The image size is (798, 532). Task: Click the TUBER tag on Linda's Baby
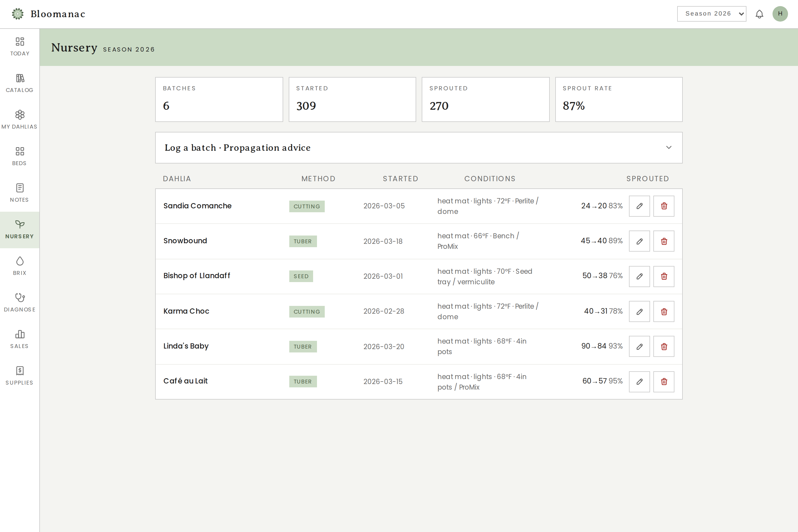pyautogui.click(x=303, y=346)
